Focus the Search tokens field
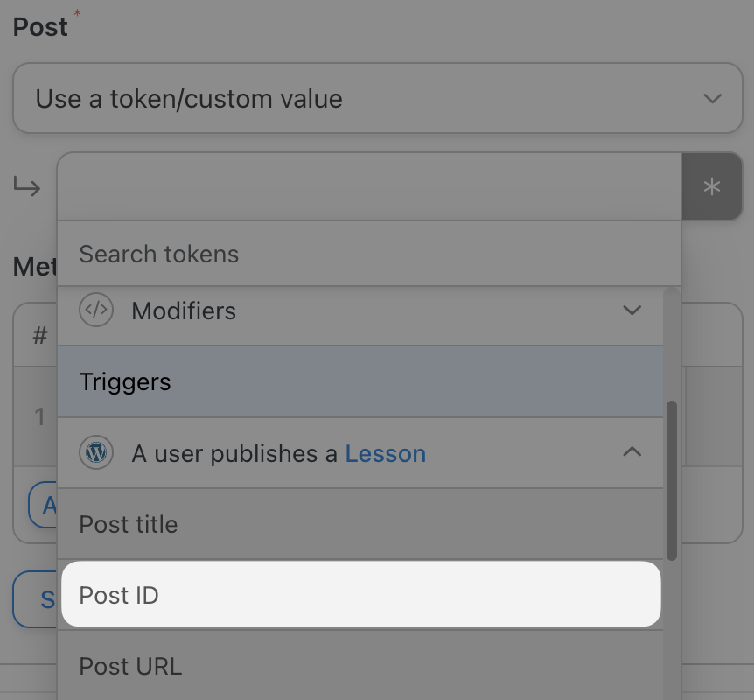 (x=367, y=254)
